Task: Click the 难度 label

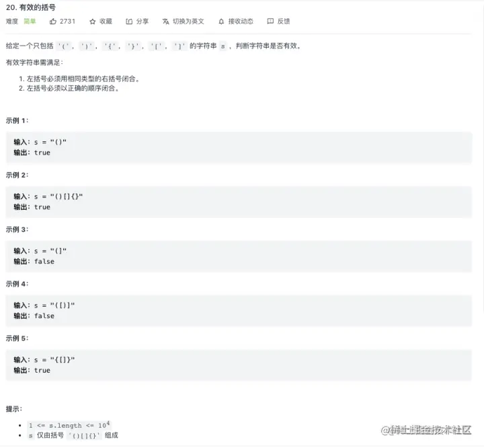Action: (12, 22)
